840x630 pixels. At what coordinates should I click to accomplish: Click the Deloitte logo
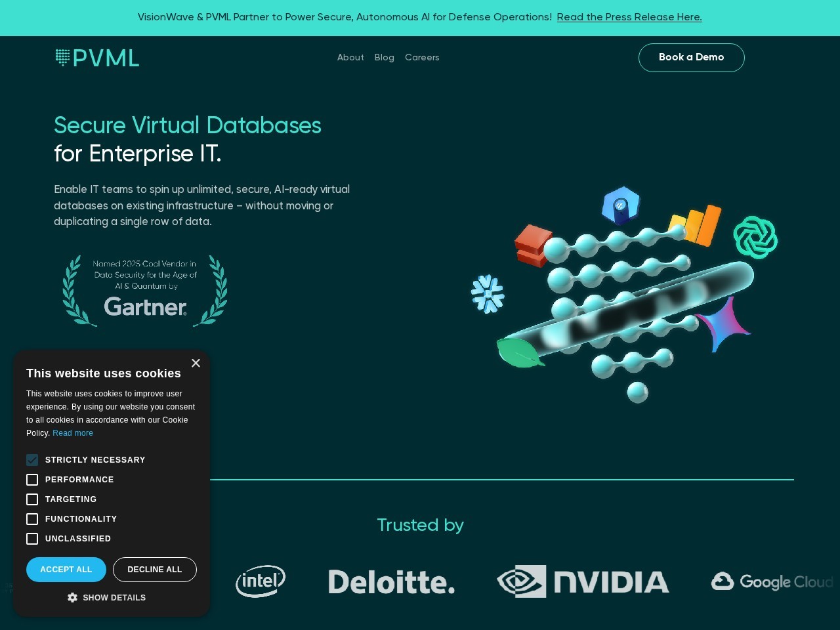pyautogui.click(x=392, y=582)
